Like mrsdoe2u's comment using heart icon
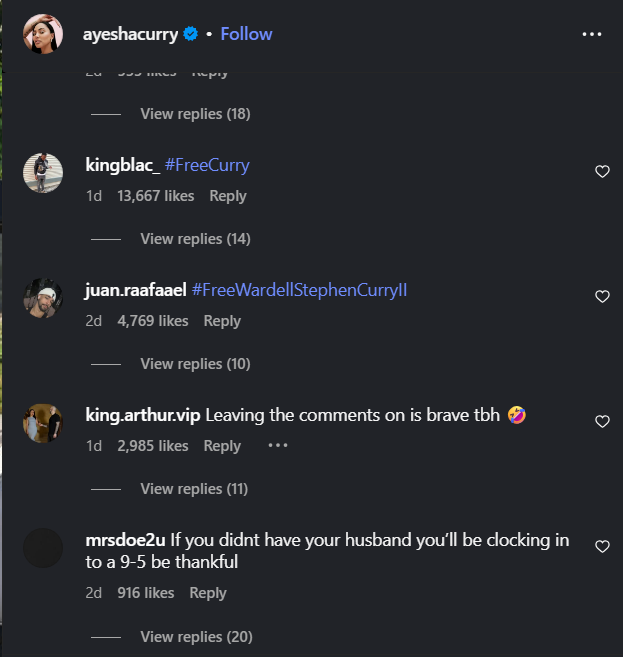 pos(602,547)
